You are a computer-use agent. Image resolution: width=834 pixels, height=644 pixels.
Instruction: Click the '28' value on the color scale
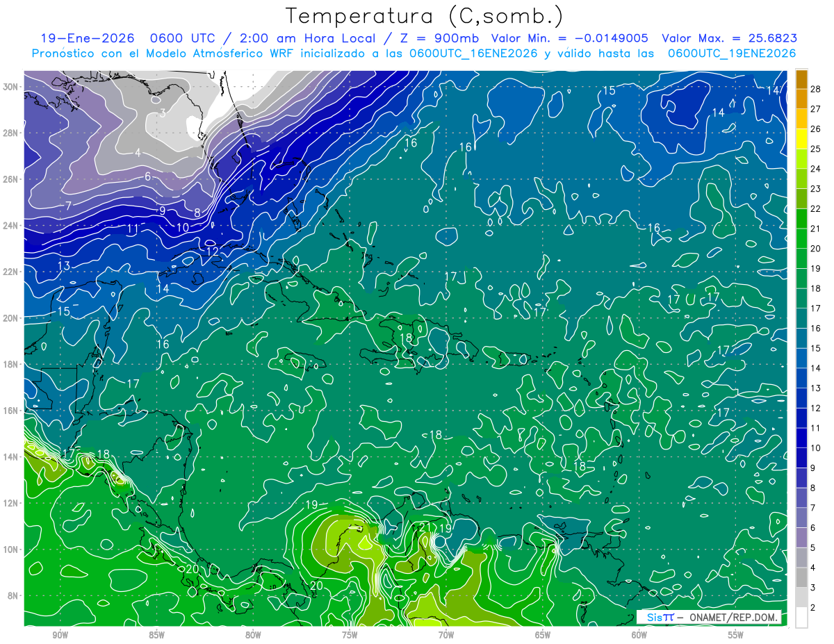click(x=816, y=89)
